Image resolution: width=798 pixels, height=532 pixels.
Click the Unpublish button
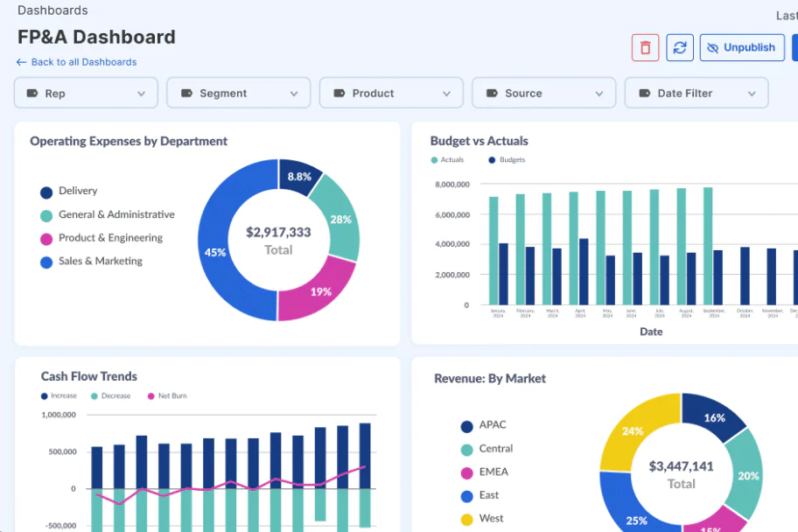pyautogui.click(x=742, y=48)
